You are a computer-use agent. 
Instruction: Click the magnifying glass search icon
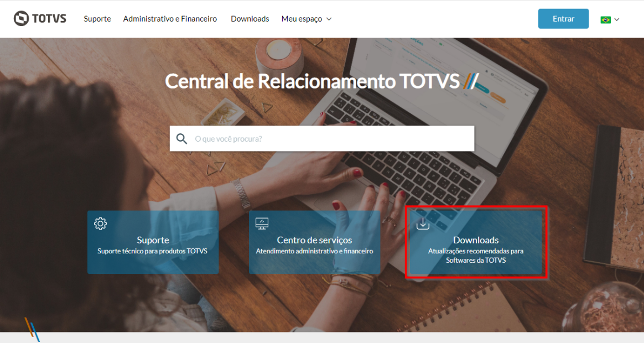point(181,139)
